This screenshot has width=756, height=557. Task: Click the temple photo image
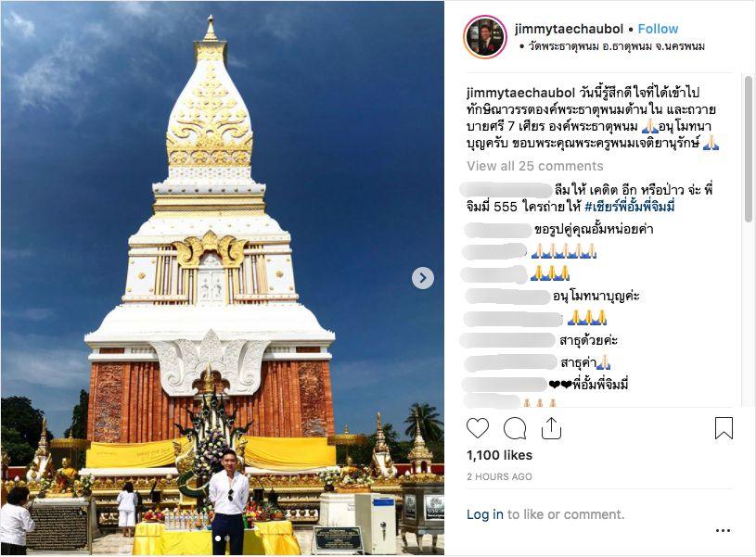(x=223, y=278)
